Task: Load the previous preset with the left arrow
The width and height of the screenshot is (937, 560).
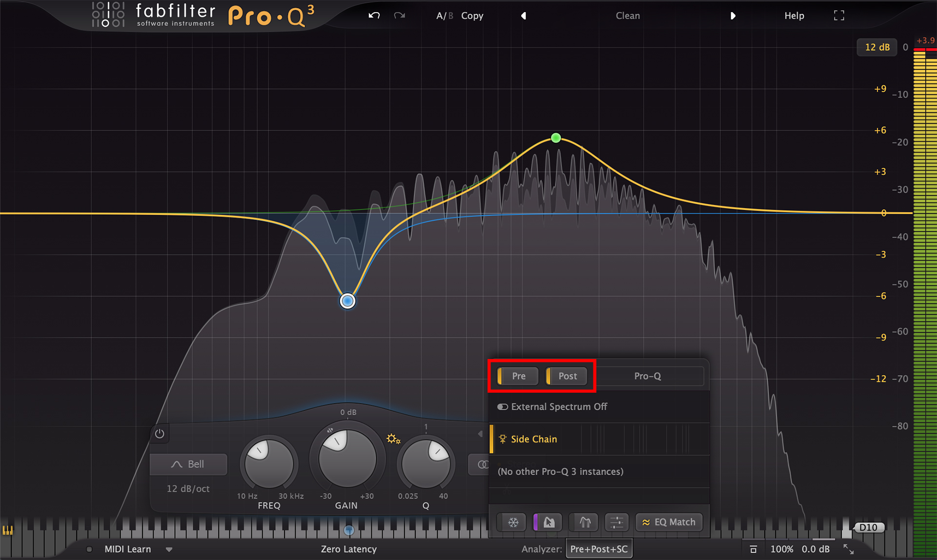Action: [523, 16]
